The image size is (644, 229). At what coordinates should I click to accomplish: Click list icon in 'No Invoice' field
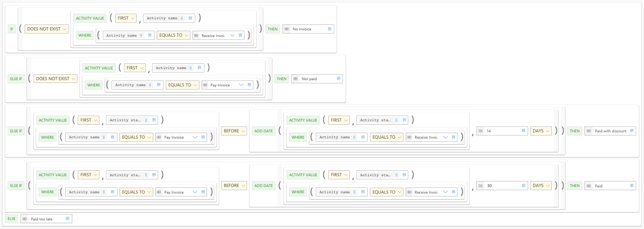click(x=330, y=29)
